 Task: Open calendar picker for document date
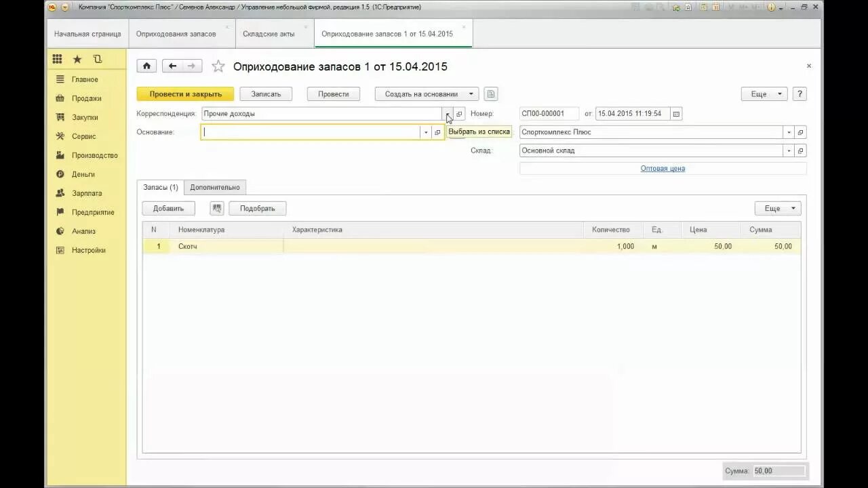[x=676, y=114]
